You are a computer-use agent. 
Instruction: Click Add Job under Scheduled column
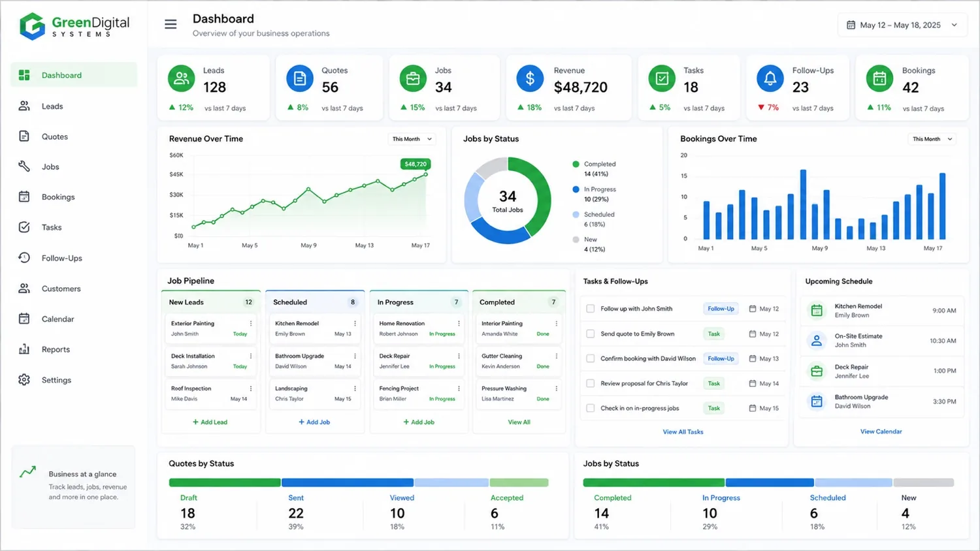pos(314,422)
